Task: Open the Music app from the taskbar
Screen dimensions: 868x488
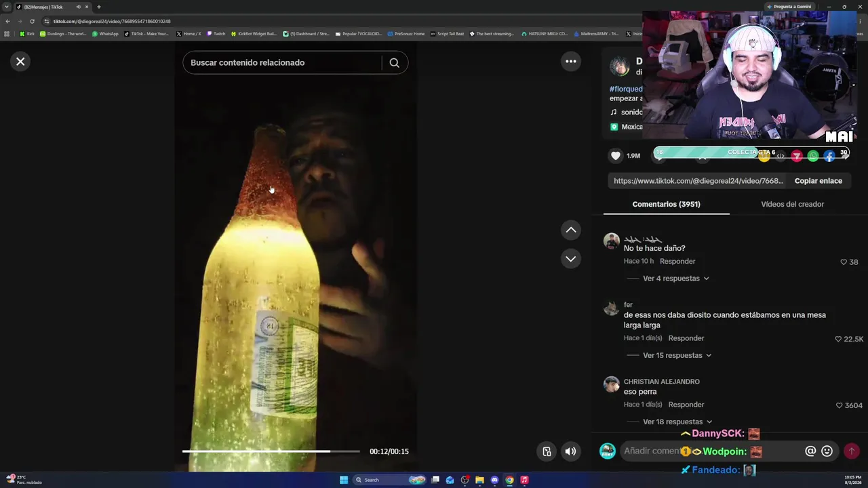Action: 524,480
